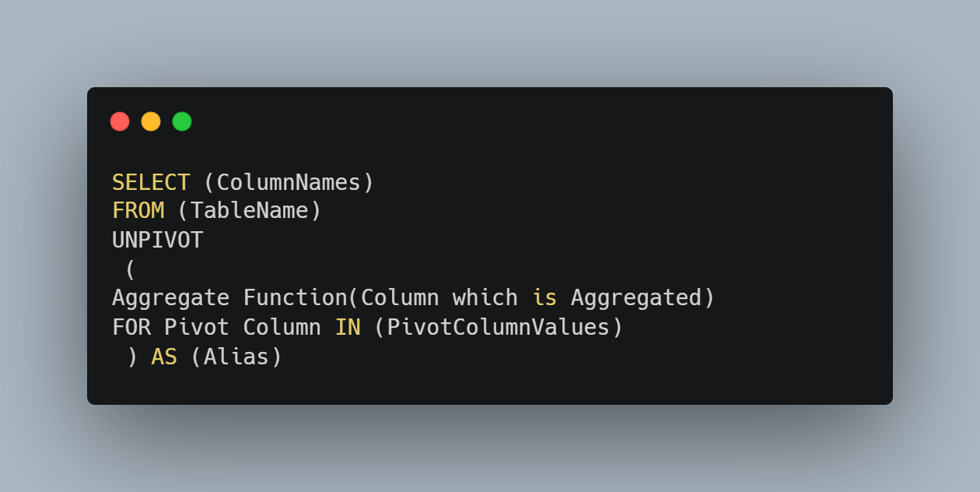Click the FOR keyword
Image resolution: width=980 pixels, height=492 pixels.
click(x=131, y=327)
